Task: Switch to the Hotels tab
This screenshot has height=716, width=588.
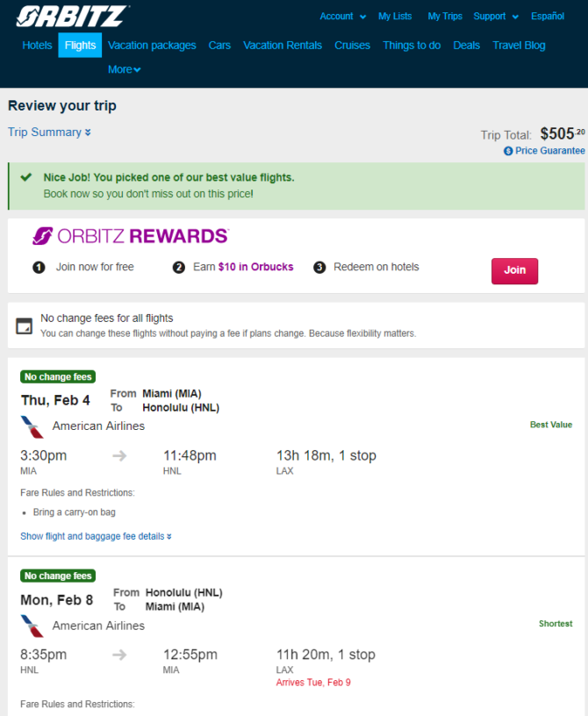Action: (37, 46)
